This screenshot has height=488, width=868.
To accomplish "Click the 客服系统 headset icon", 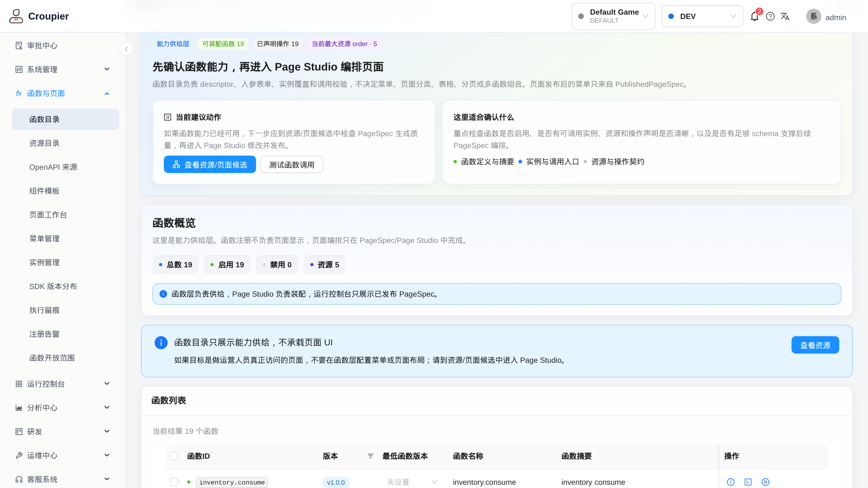I will (x=19, y=479).
